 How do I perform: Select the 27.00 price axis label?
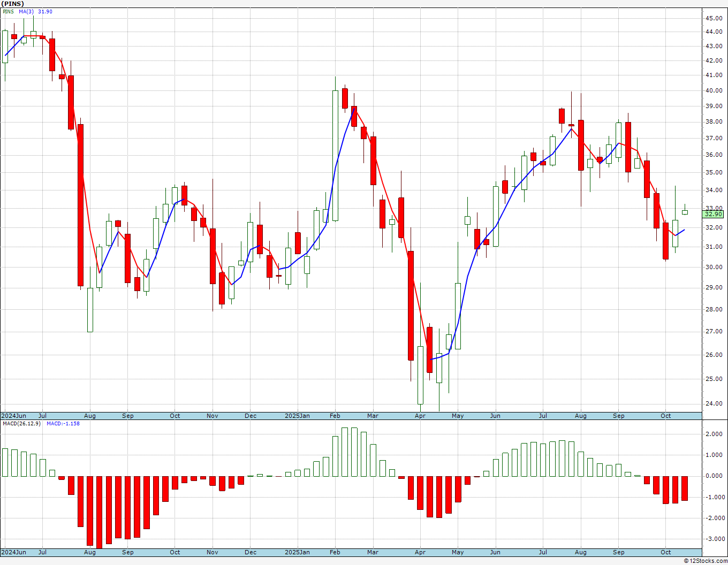[x=714, y=331]
